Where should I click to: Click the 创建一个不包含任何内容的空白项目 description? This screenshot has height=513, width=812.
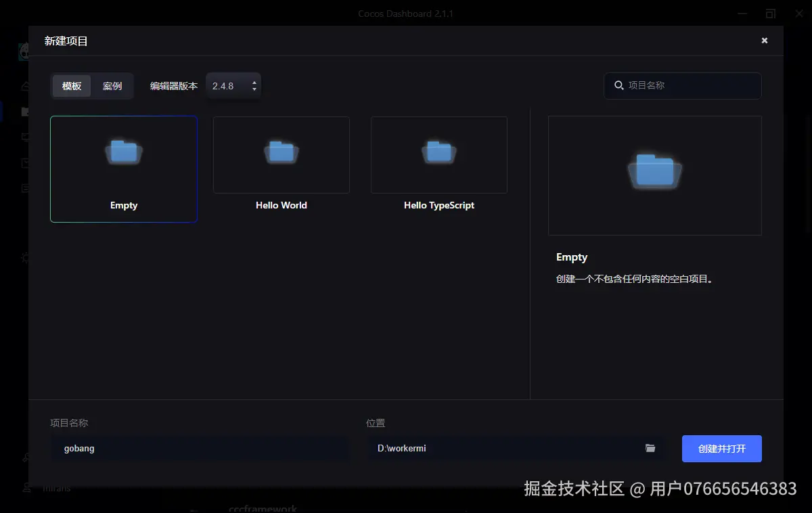coord(635,279)
